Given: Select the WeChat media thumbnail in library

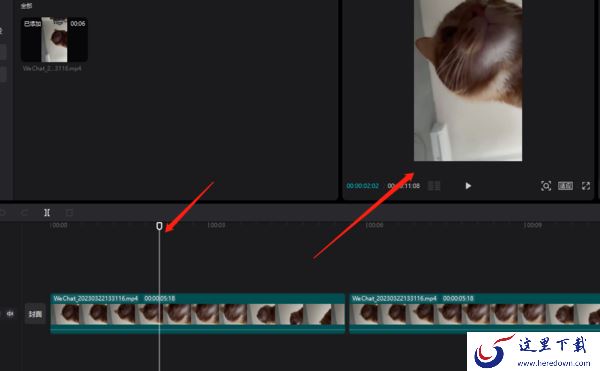Looking at the screenshot, I should [x=54, y=39].
